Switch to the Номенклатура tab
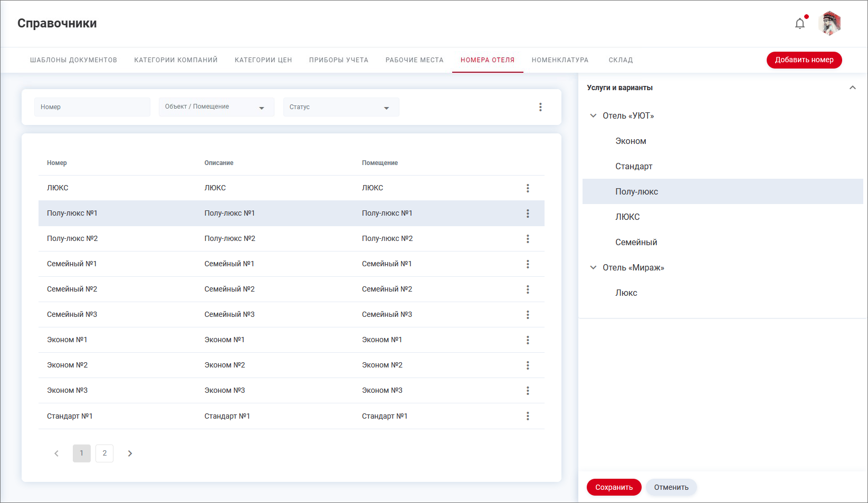Viewport: 868px width, 503px height. click(560, 60)
